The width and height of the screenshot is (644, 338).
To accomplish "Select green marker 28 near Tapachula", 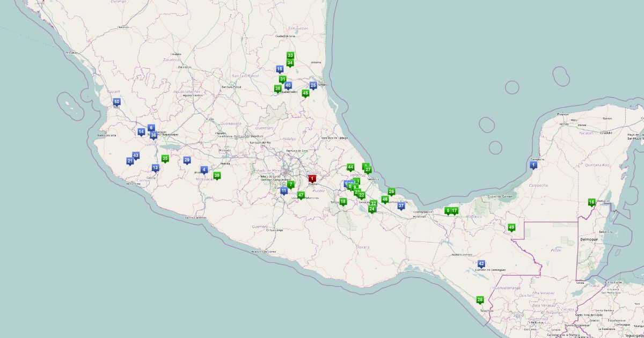I will (480, 300).
